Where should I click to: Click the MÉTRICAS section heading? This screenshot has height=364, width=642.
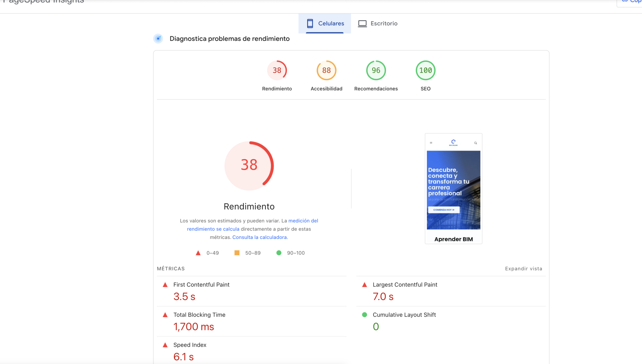171,269
